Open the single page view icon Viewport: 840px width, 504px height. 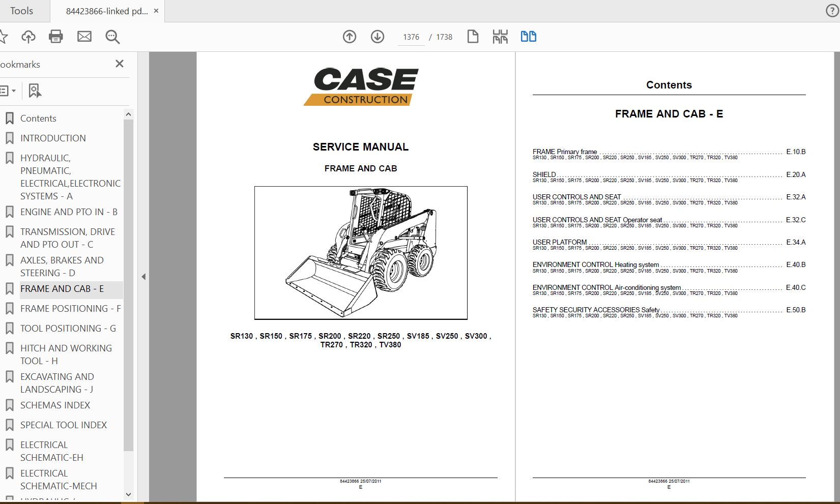472,36
